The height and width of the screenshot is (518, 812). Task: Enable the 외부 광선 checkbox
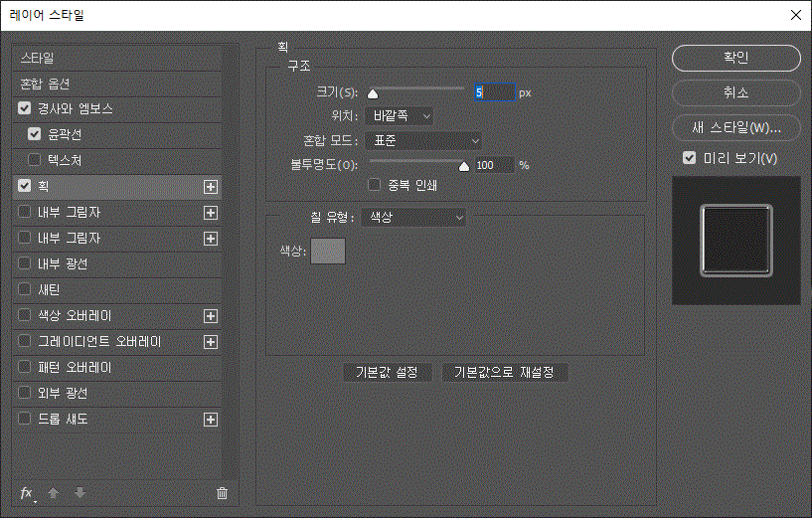[x=24, y=393]
